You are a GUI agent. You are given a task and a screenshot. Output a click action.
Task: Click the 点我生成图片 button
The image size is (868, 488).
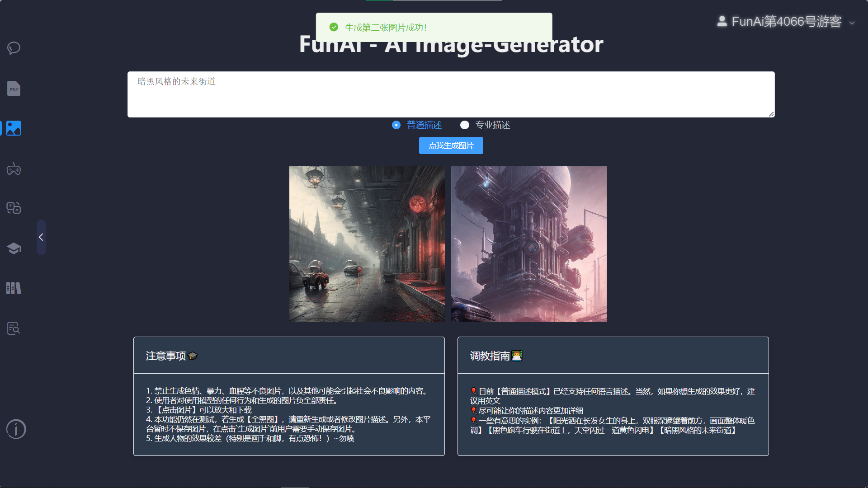click(x=451, y=145)
